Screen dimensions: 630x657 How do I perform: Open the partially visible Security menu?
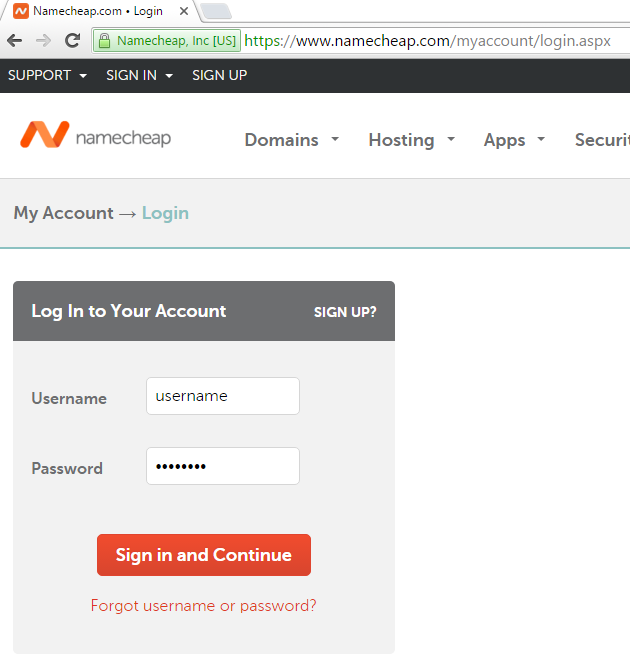click(x=601, y=140)
